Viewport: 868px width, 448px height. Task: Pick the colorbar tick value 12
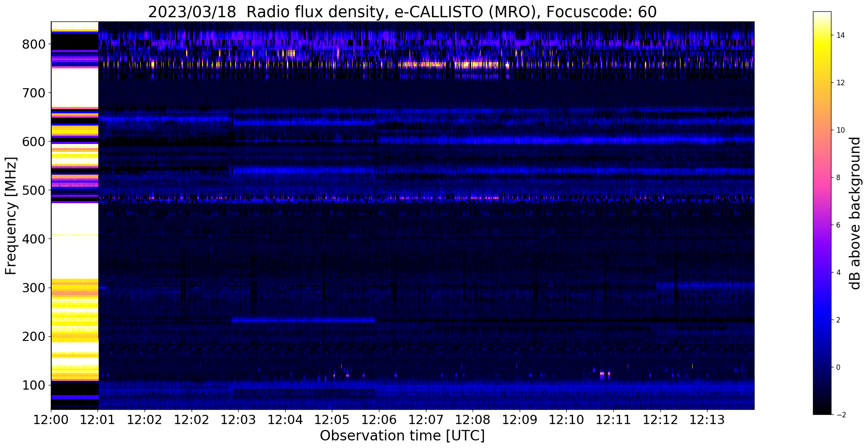point(841,83)
